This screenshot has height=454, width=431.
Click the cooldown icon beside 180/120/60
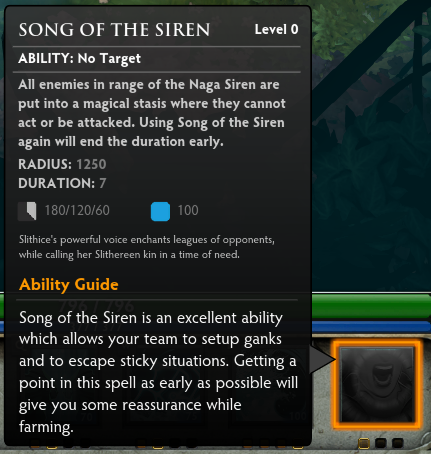(27, 211)
